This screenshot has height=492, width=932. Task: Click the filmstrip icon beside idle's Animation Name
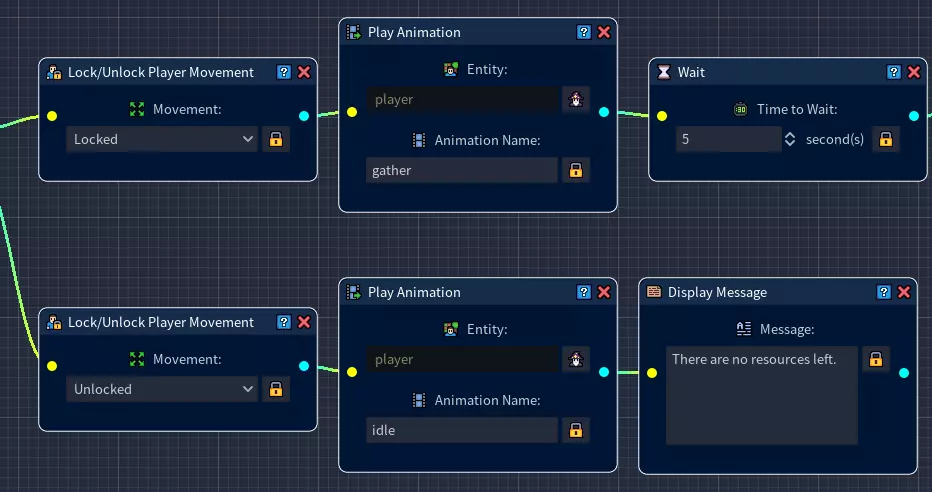pyautogui.click(x=418, y=400)
